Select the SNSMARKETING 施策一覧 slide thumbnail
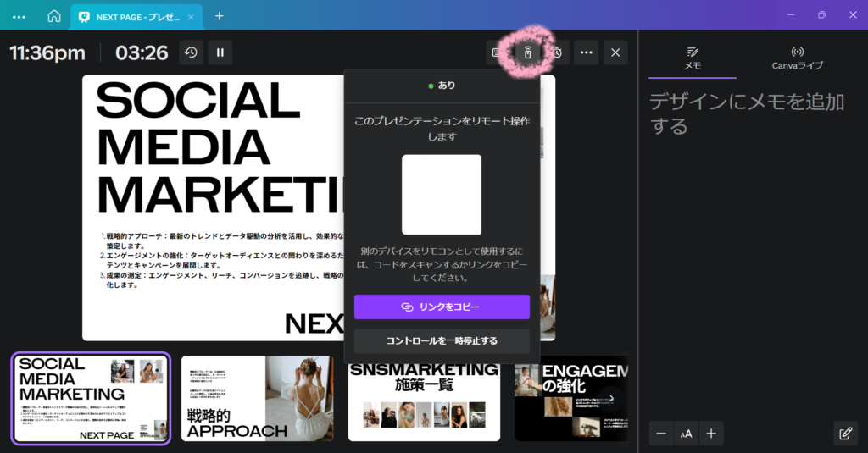The image size is (868, 453). (424, 398)
